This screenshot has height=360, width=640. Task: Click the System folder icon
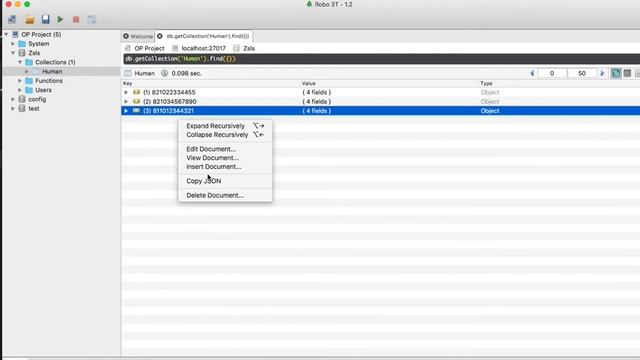tap(22, 44)
